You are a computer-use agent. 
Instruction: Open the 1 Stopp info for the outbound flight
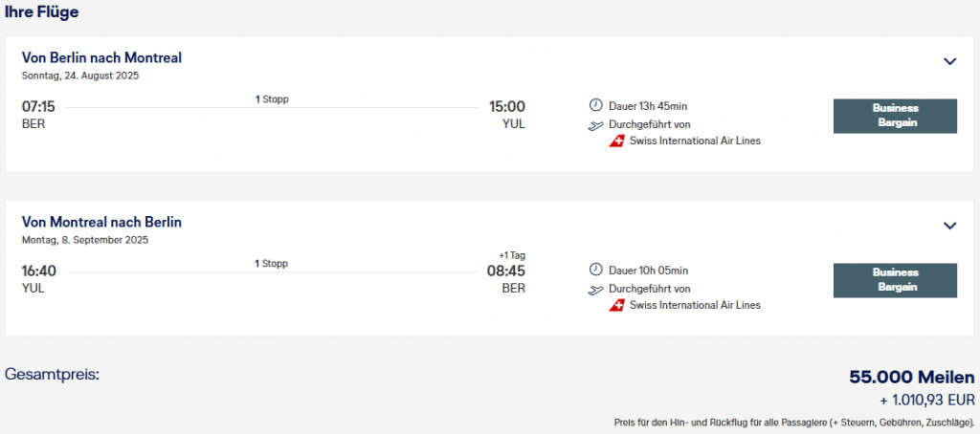[272, 99]
